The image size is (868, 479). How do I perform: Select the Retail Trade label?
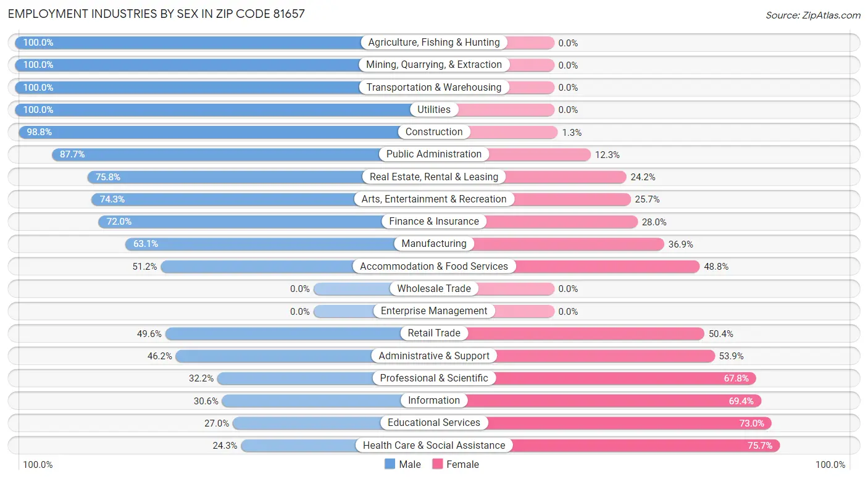click(x=434, y=333)
